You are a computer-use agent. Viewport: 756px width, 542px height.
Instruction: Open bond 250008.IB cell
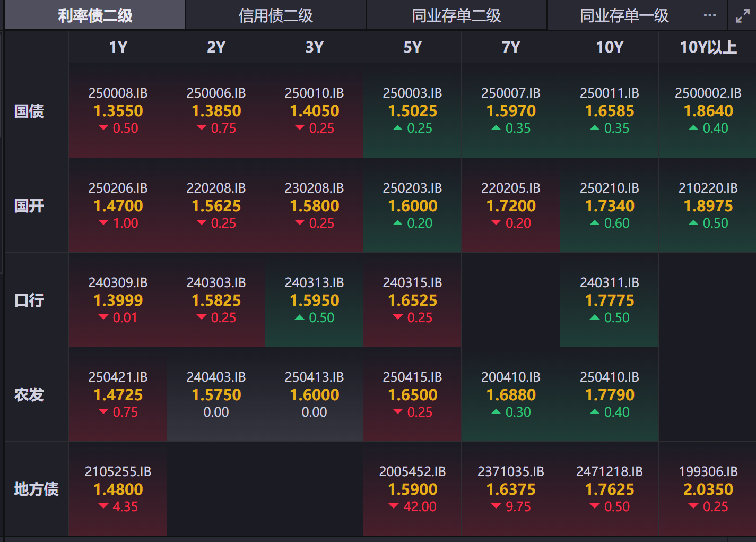118,110
